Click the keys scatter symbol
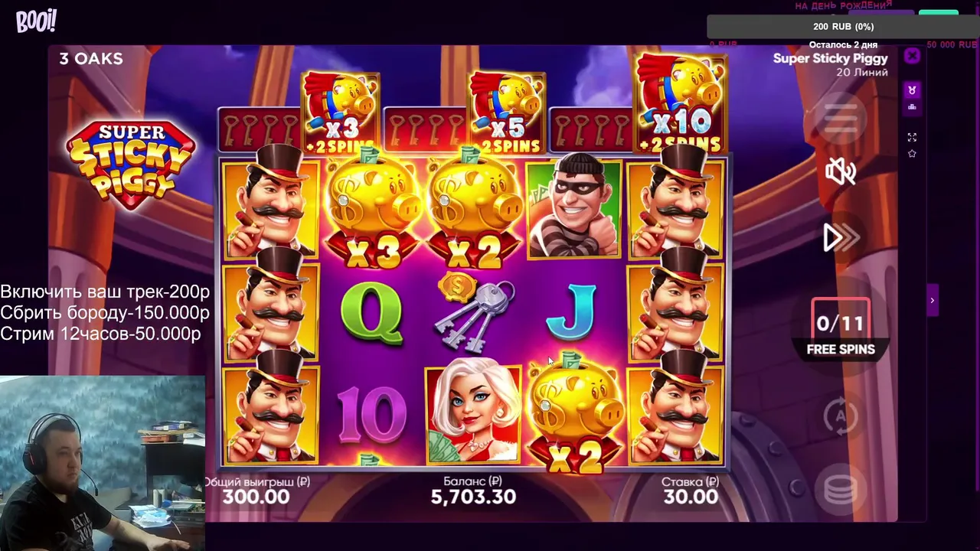Image resolution: width=980 pixels, height=551 pixels. click(473, 311)
